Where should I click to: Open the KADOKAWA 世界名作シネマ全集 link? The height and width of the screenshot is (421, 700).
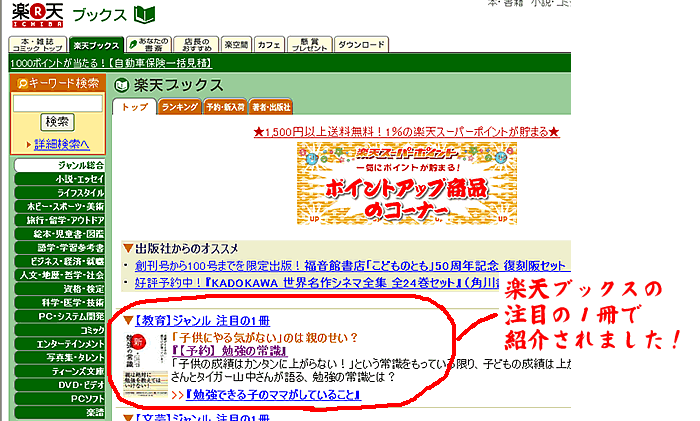point(317,283)
